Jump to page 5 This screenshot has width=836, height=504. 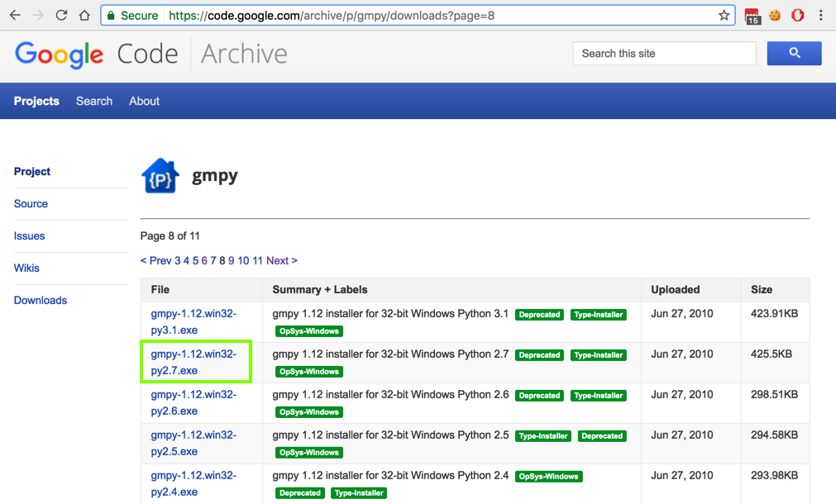195,260
